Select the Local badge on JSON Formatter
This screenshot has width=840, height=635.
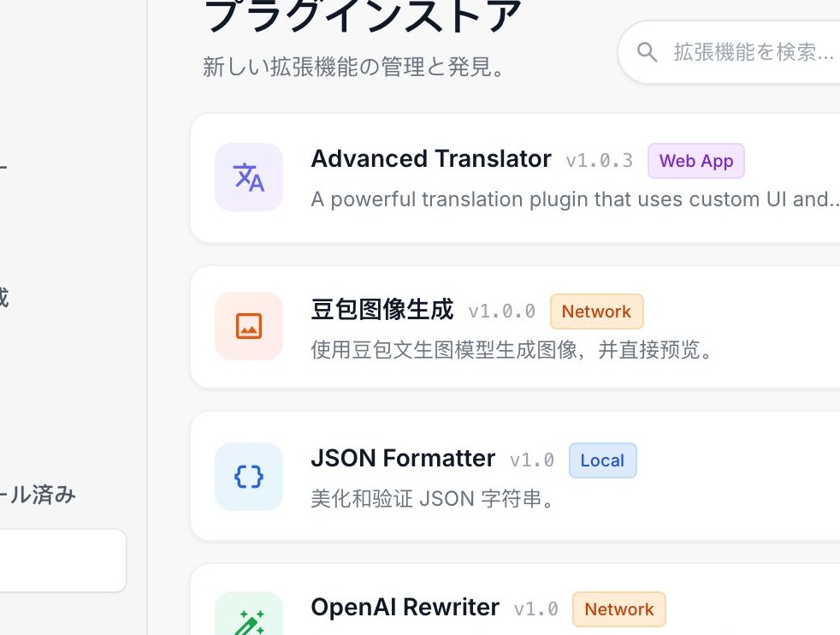click(602, 460)
